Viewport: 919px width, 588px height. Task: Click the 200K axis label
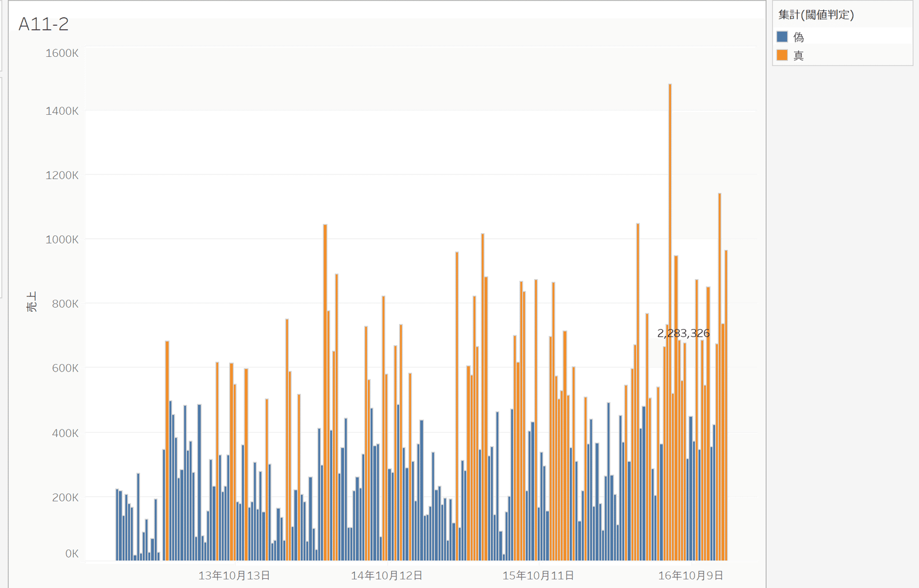pos(65,497)
